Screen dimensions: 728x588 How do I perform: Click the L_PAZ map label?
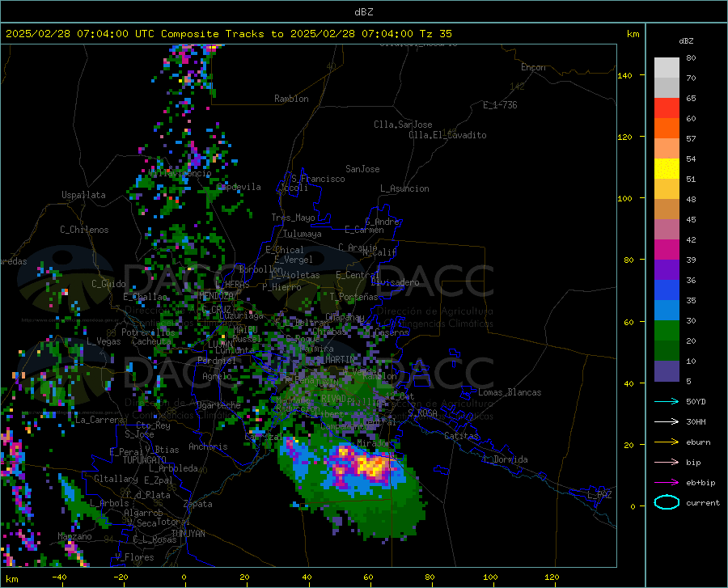point(599,495)
